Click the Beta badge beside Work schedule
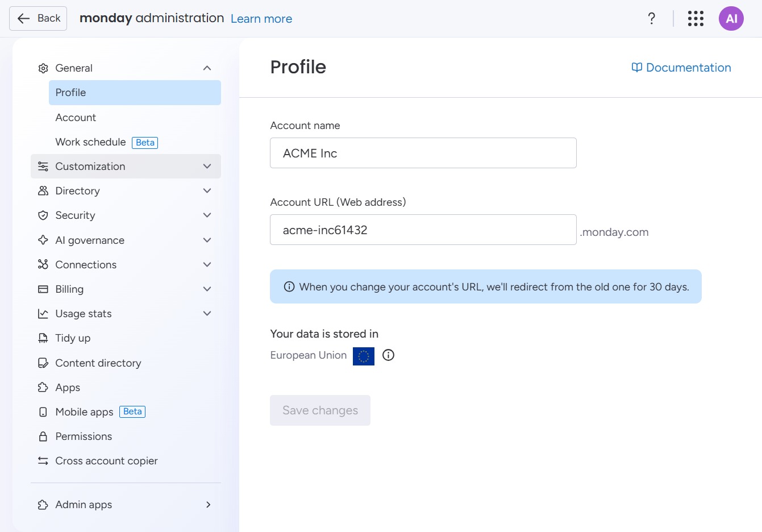 point(145,143)
